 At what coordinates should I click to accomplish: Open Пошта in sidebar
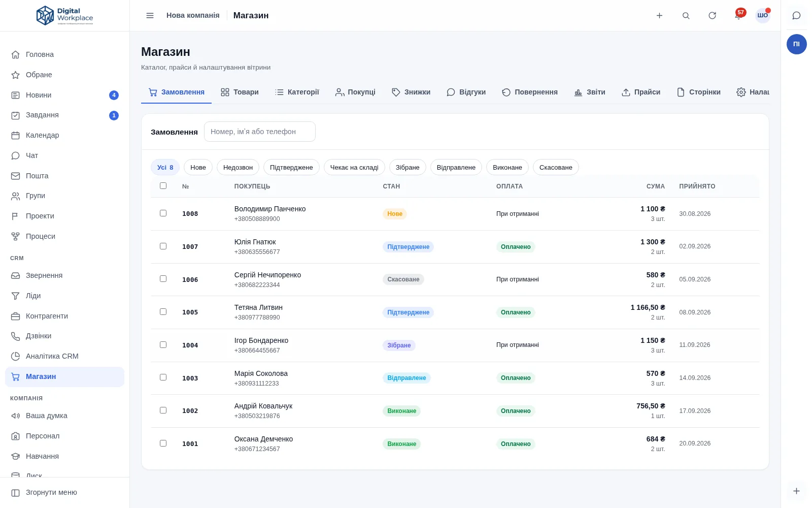coord(64,176)
